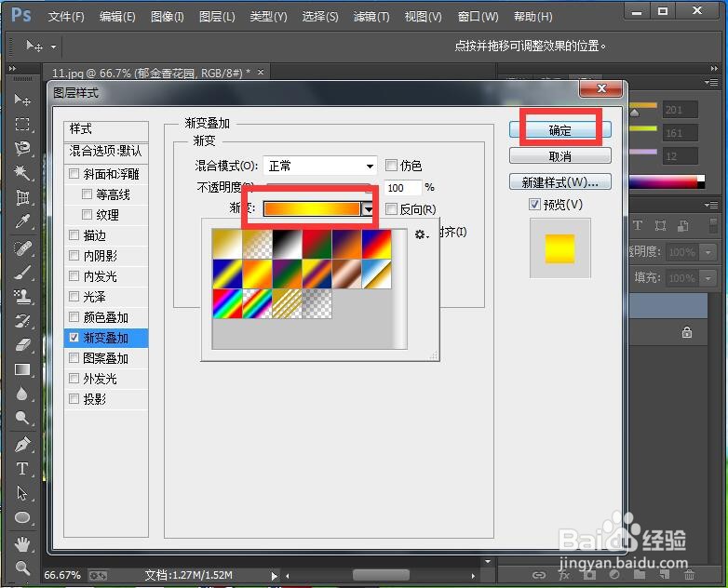Select the Blur tool

(21, 394)
